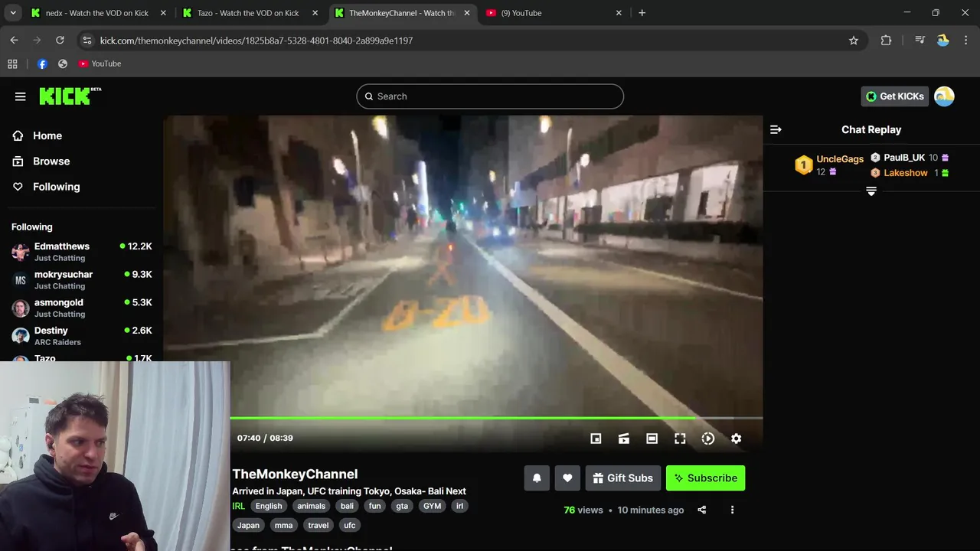
Task: Open browser extensions puzzle icon
Action: click(x=886, y=41)
